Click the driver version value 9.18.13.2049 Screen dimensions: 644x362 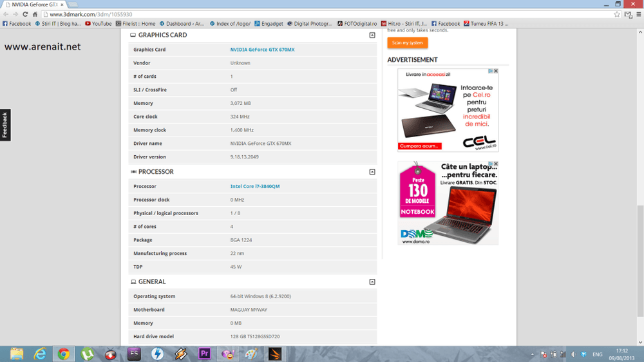tap(244, 157)
